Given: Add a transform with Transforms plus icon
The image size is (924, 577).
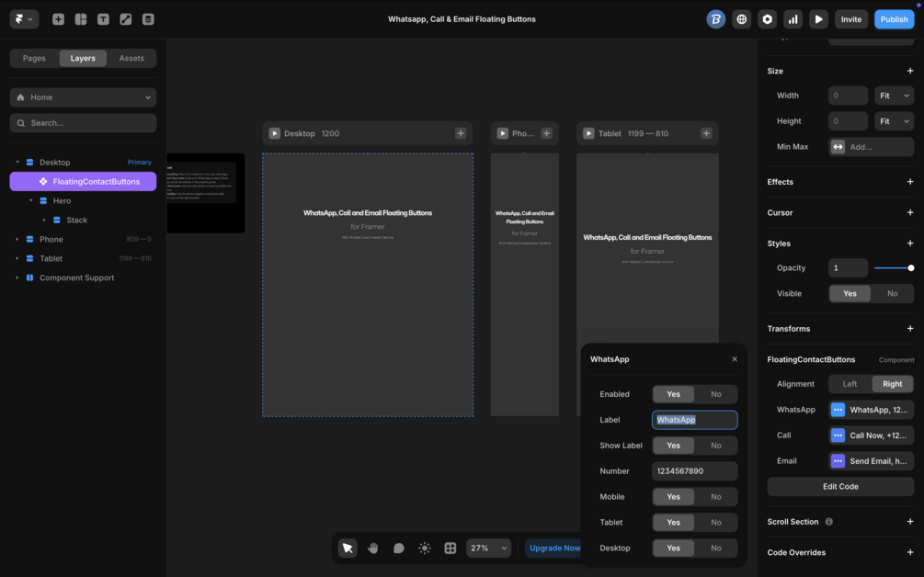Looking at the screenshot, I should pyautogui.click(x=910, y=329).
